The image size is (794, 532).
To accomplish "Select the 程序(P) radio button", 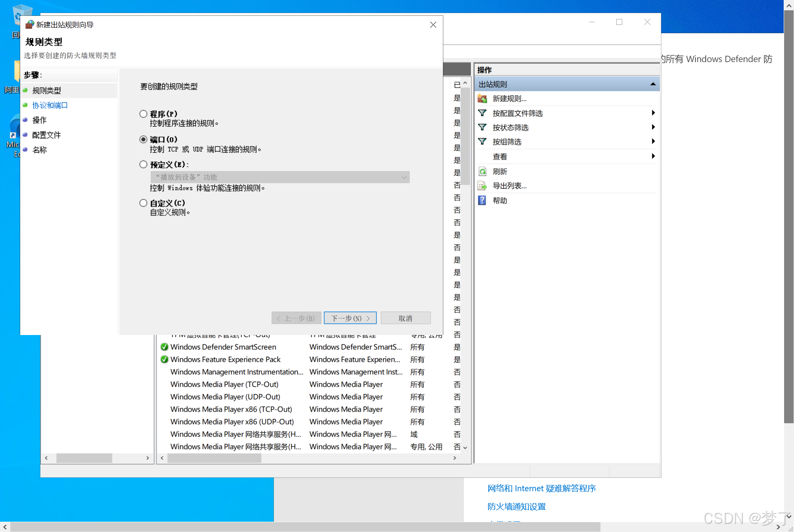I will tap(143, 114).
